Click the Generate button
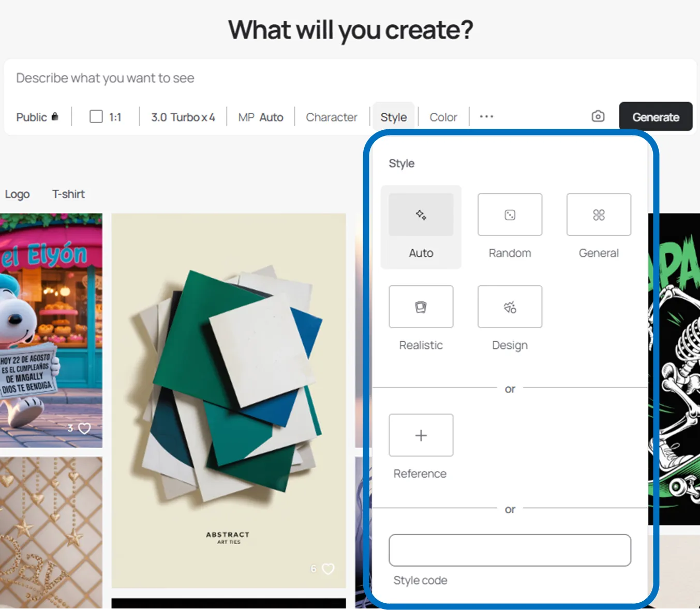 point(656,117)
